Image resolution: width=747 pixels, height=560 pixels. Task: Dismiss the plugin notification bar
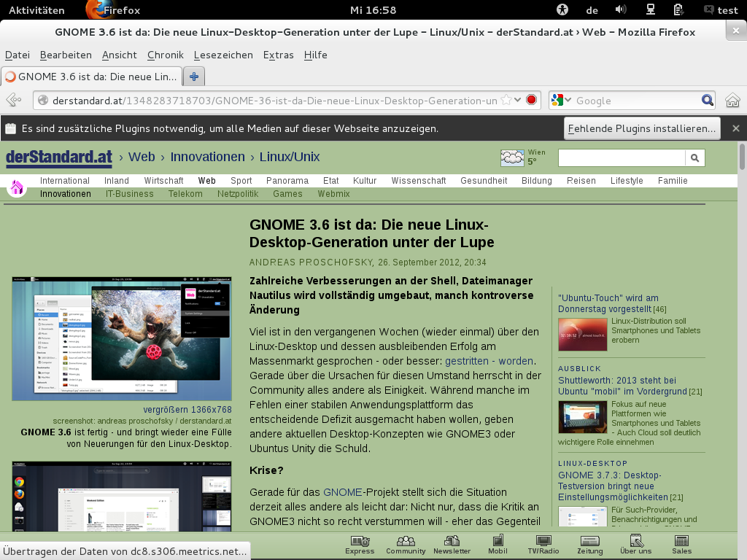[736, 128]
